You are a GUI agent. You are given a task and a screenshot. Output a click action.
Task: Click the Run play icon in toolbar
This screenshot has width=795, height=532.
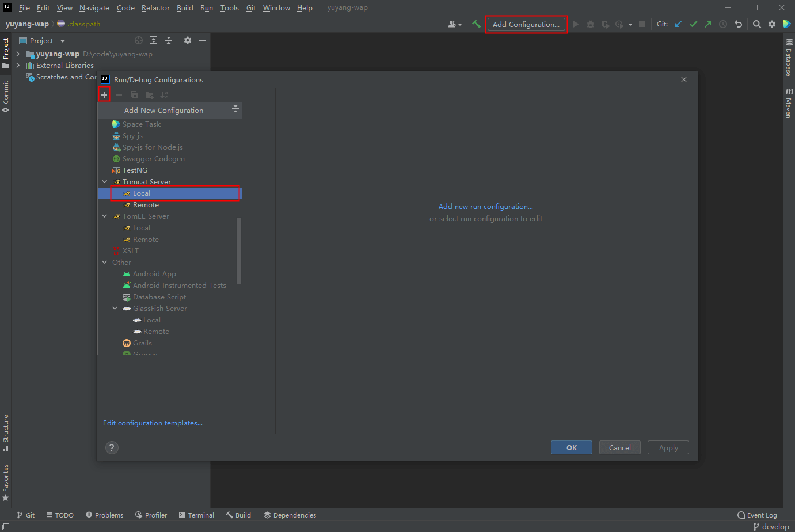click(576, 24)
